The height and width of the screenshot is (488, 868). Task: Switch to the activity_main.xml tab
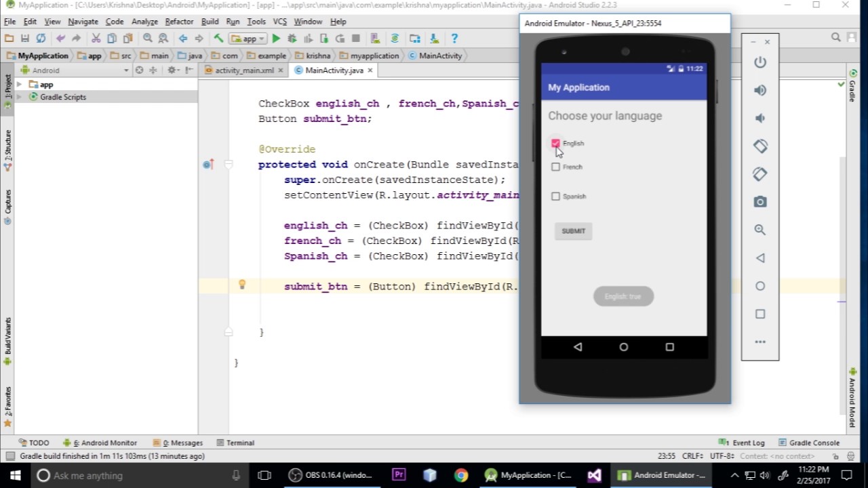(x=243, y=70)
